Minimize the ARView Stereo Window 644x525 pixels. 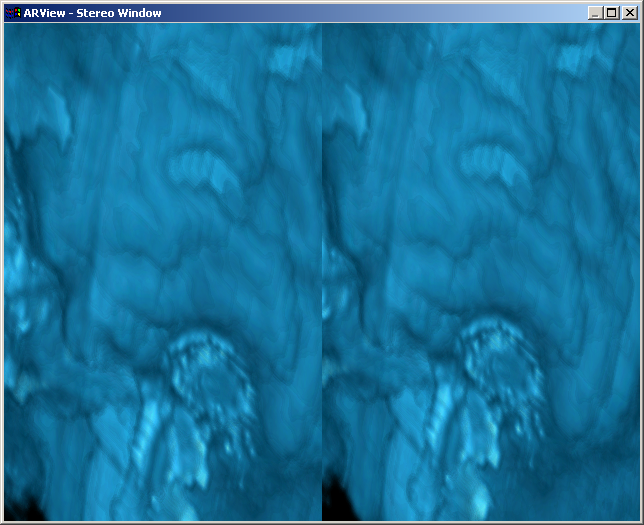596,13
